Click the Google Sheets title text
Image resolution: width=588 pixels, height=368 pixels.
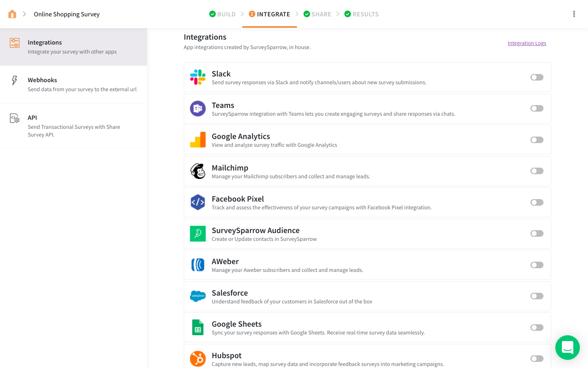click(236, 324)
